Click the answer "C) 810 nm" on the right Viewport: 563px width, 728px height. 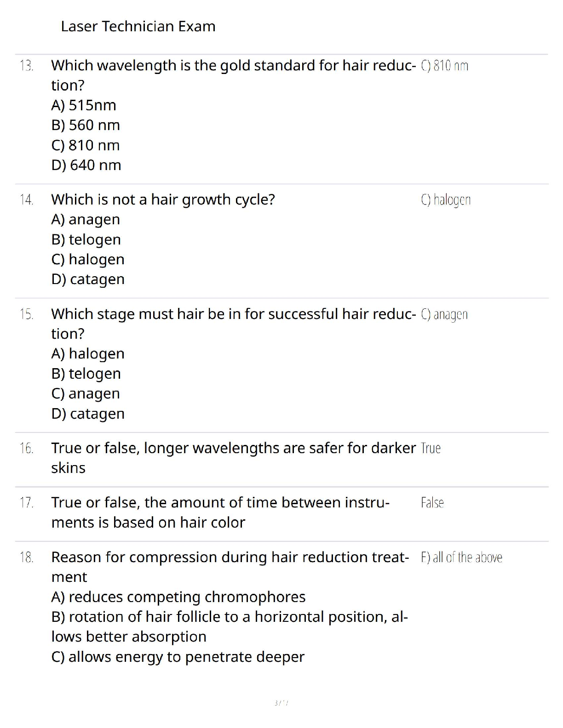tap(444, 66)
